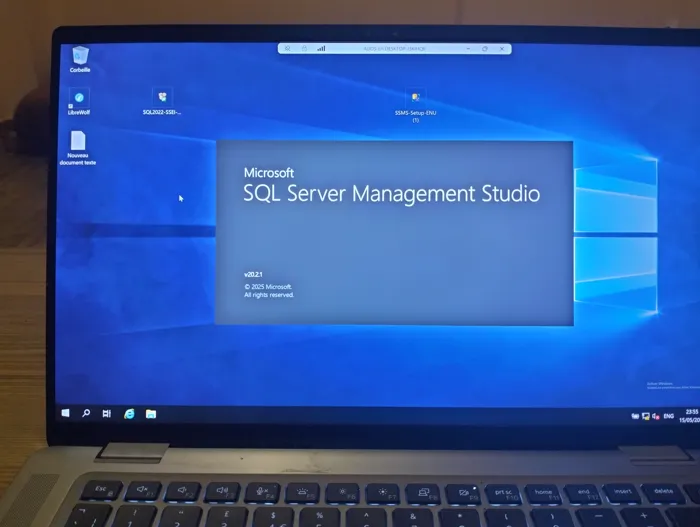Click the network status tray icon

click(646, 416)
